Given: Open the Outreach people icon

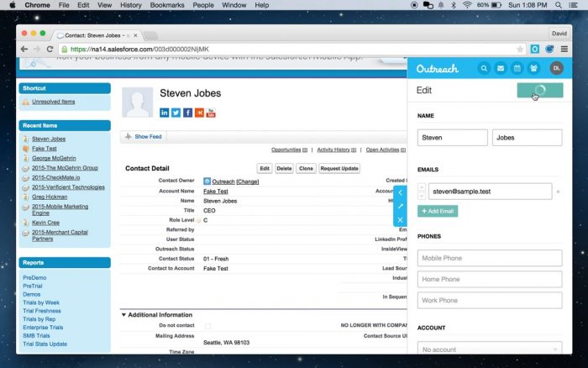Looking at the screenshot, I should [533, 68].
